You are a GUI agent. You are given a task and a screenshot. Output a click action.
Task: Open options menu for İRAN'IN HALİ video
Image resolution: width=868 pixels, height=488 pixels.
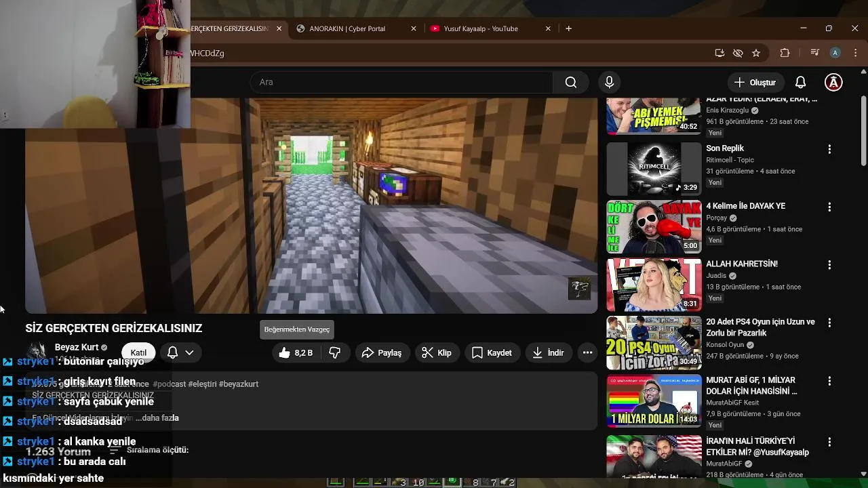tap(829, 442)
